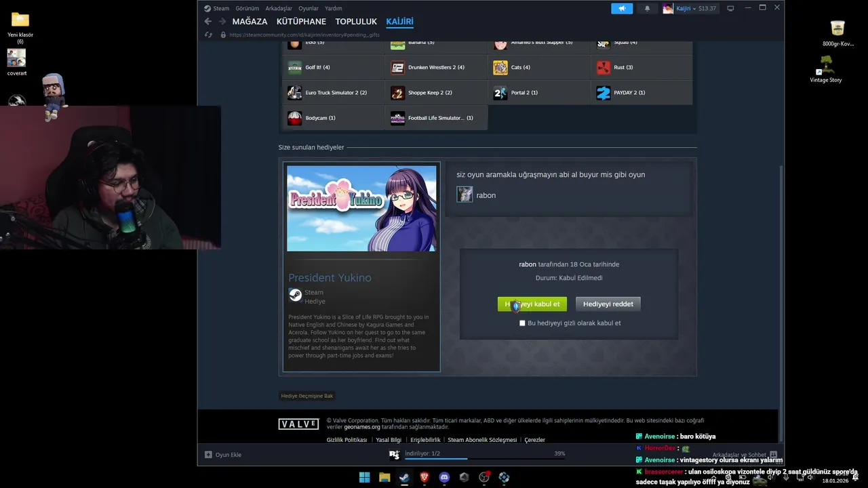Check 'Bu hediyeyi gizli olarak kabul et'

tap(522, 323)
